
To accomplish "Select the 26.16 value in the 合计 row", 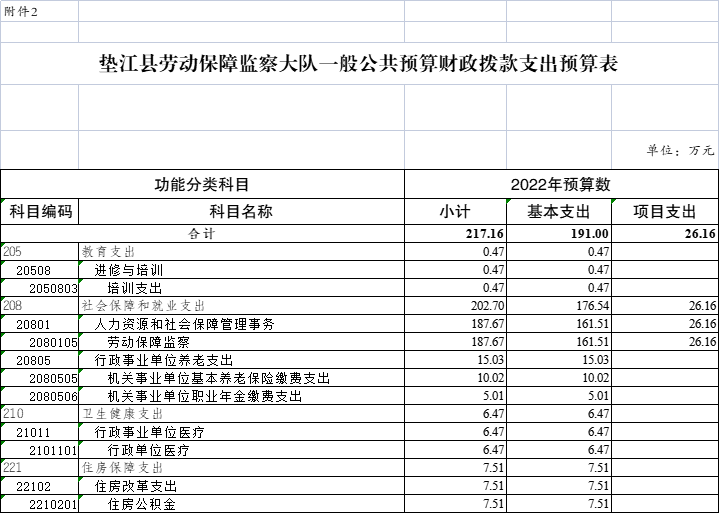I will click(665, 233).
